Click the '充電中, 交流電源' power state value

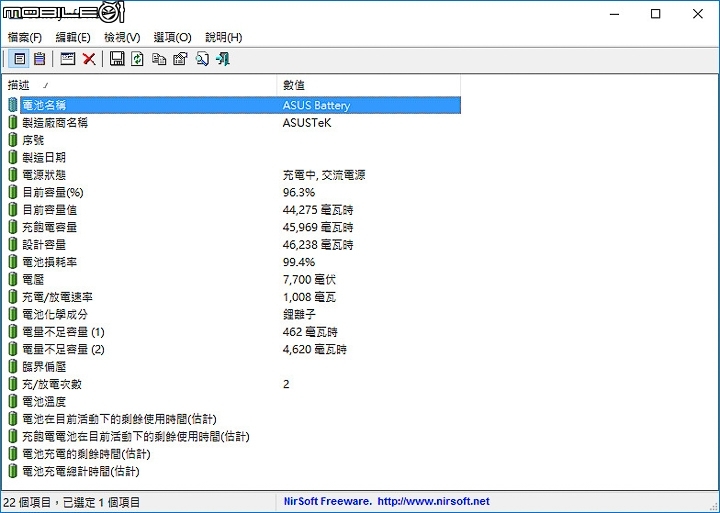point(324,175)
